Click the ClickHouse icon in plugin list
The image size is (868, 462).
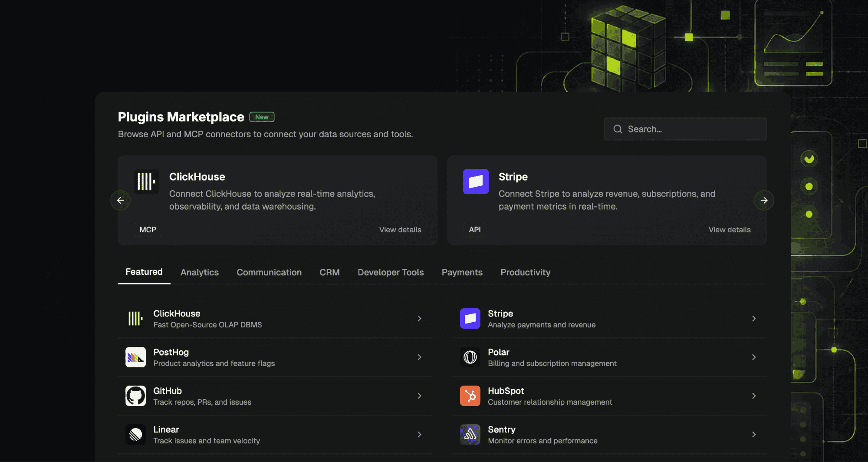tap(135, 318)
